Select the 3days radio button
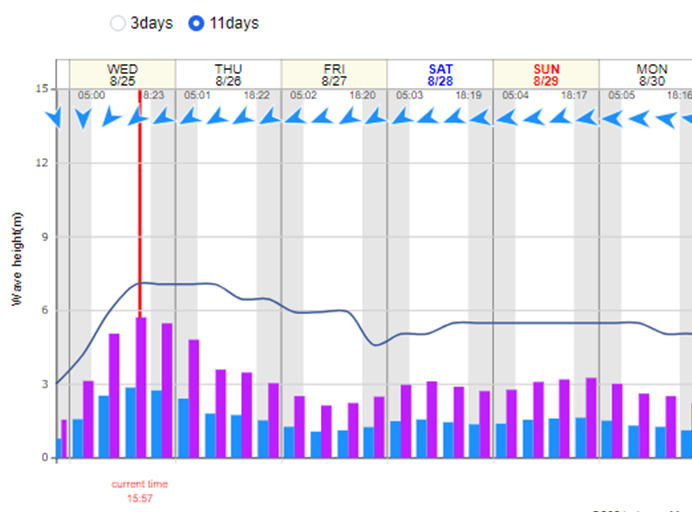This screenshot has width=692, height=512. (x=118, y=22)
